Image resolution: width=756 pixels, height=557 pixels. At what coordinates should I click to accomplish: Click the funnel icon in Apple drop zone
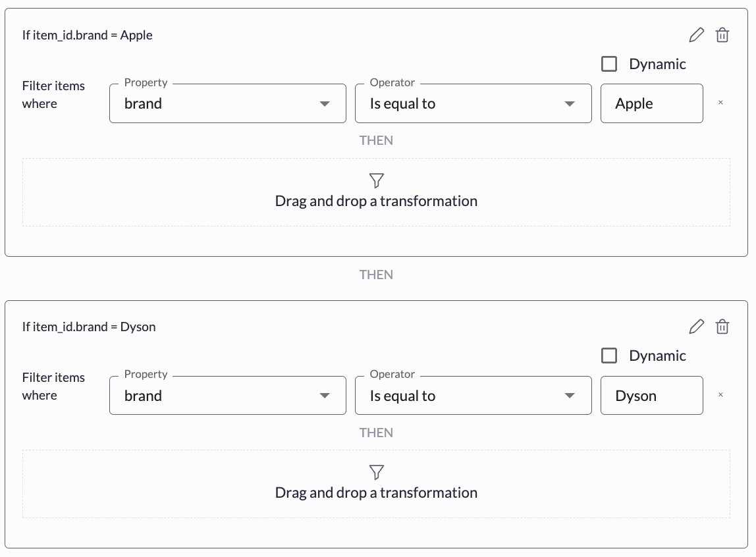[x=376, y=180]
